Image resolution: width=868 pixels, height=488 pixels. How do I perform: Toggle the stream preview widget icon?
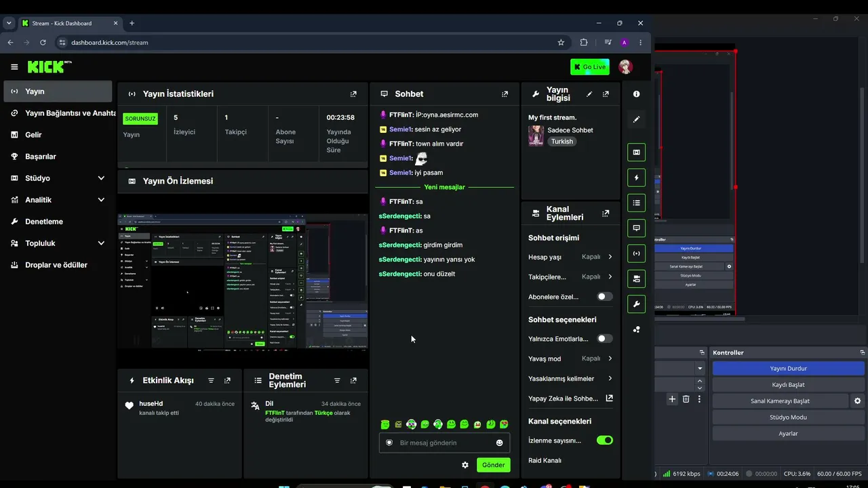pos(636,152)
